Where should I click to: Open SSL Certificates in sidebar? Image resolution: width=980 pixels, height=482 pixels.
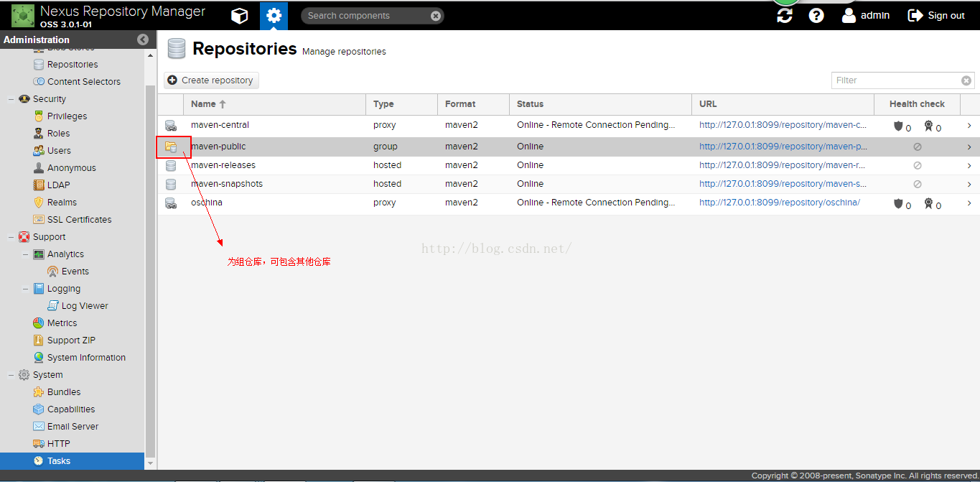pos(80,220)
